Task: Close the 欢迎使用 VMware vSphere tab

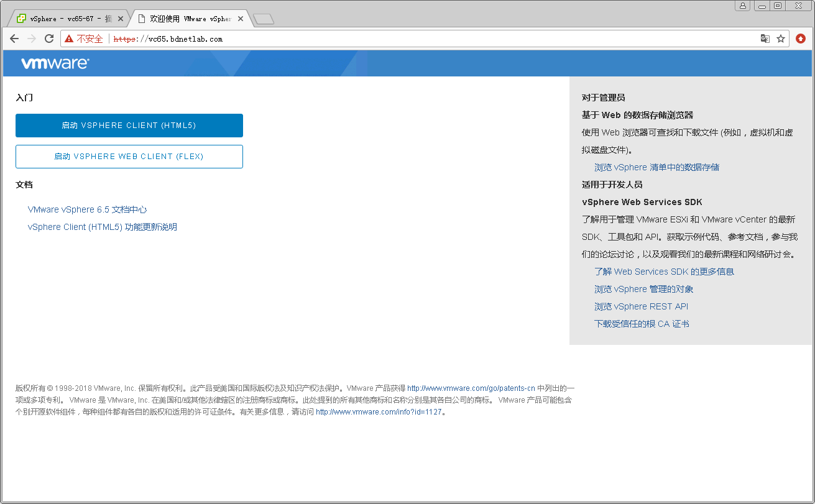Action: (x=241, y=19)
